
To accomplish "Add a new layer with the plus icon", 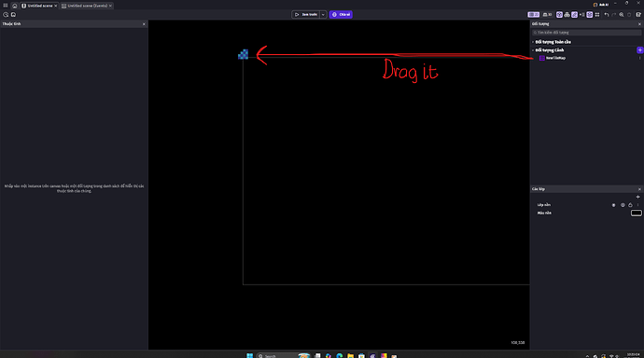I will tap(637, 198).
